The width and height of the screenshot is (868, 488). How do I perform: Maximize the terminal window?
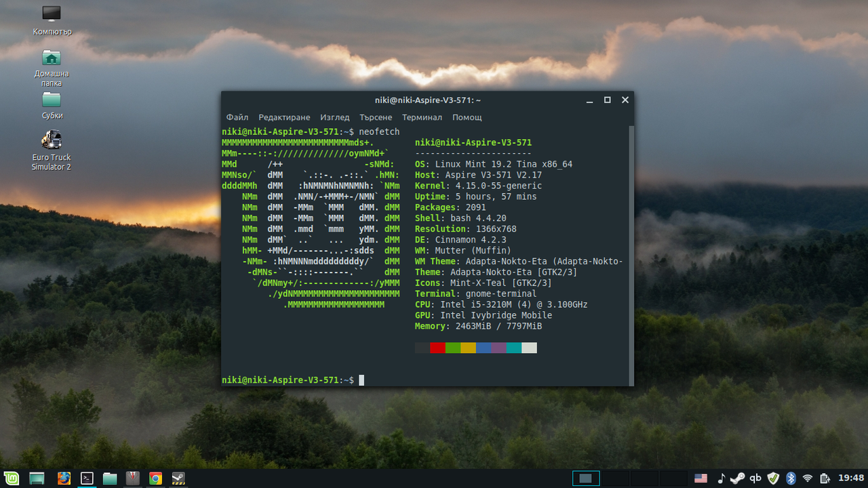pos(608,100)
